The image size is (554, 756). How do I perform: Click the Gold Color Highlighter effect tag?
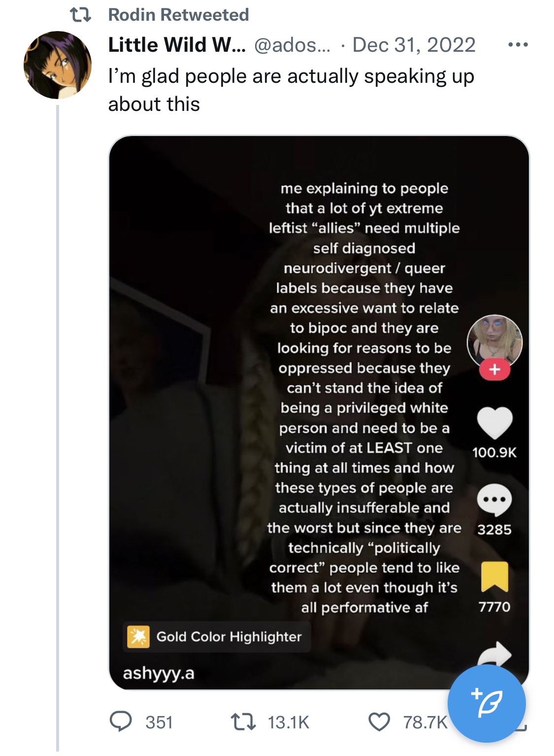coord(217,637)
